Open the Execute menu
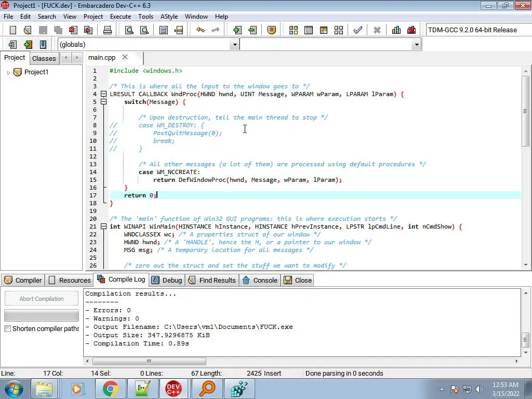The image size is (532, 399). [121, 17]
